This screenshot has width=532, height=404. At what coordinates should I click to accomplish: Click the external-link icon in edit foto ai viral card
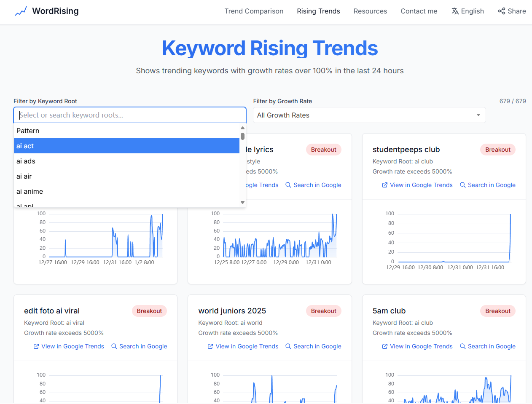(x=36, y=346)
